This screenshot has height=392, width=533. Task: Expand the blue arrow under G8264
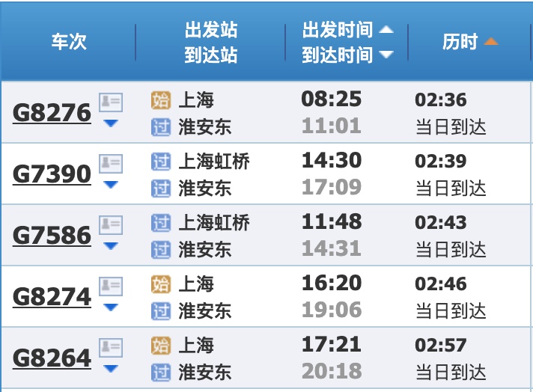(111, 368)
